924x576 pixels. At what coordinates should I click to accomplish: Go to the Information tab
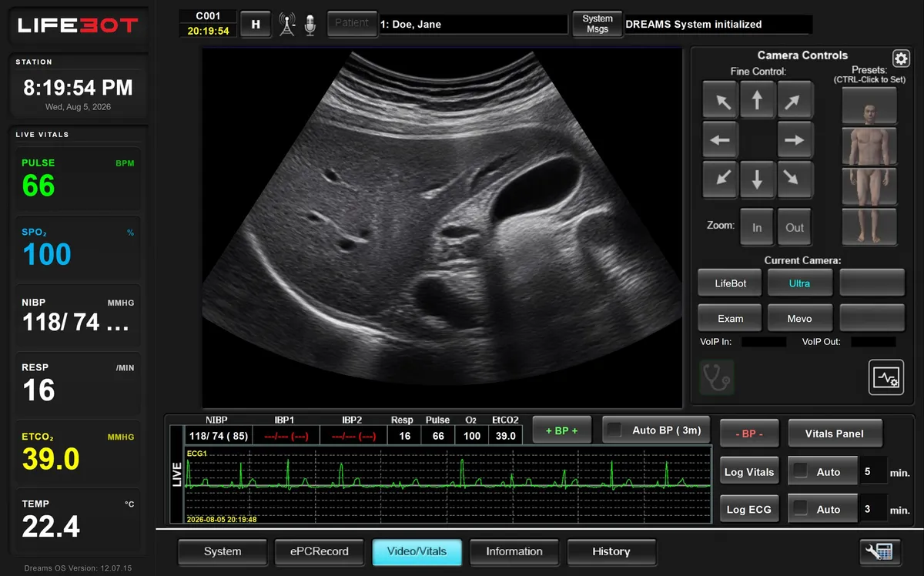[x=514, y=551]
